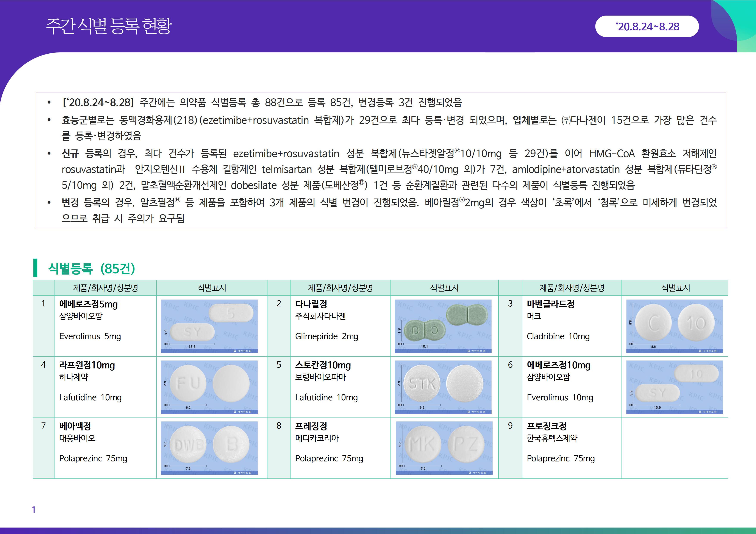
Task: Click the 식별등록 (85건) section heading
Action: point(92,269)
